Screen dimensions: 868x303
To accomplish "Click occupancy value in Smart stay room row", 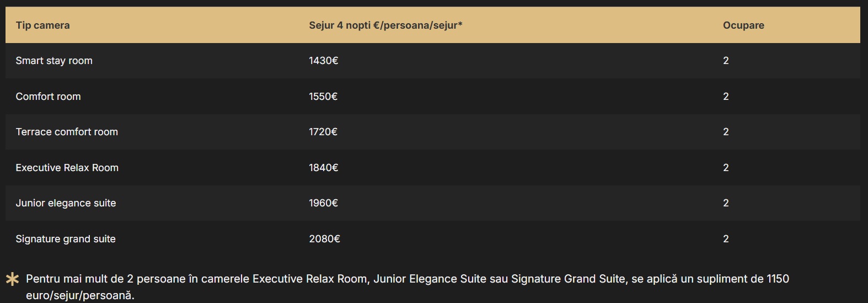I will (x=726, y=61).
